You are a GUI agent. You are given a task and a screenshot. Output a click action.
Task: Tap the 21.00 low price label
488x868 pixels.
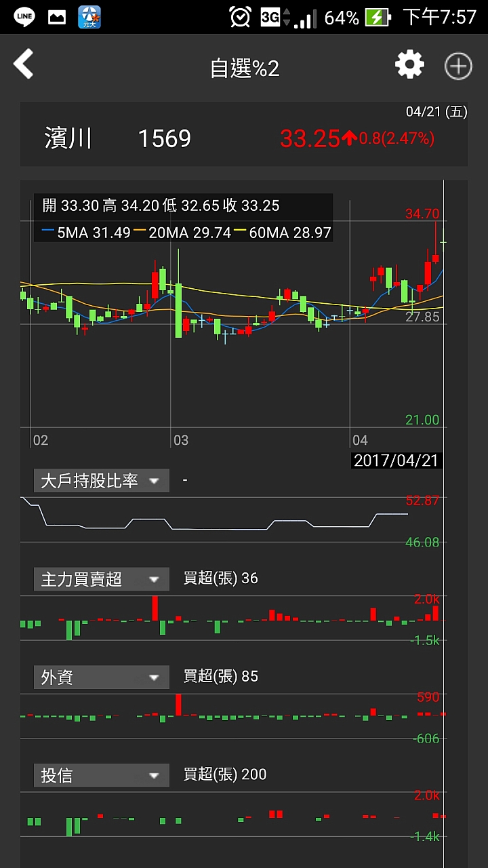422,420
